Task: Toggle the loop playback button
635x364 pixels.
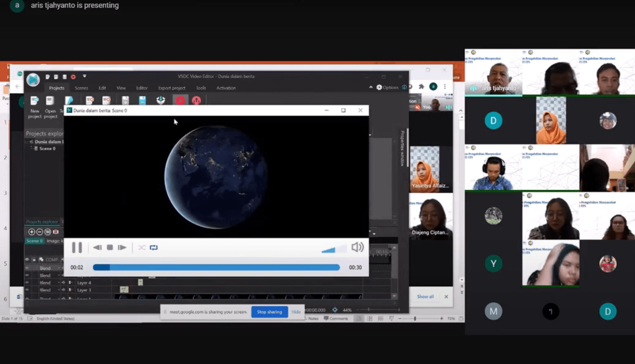Action: click(x=154, y=247)
